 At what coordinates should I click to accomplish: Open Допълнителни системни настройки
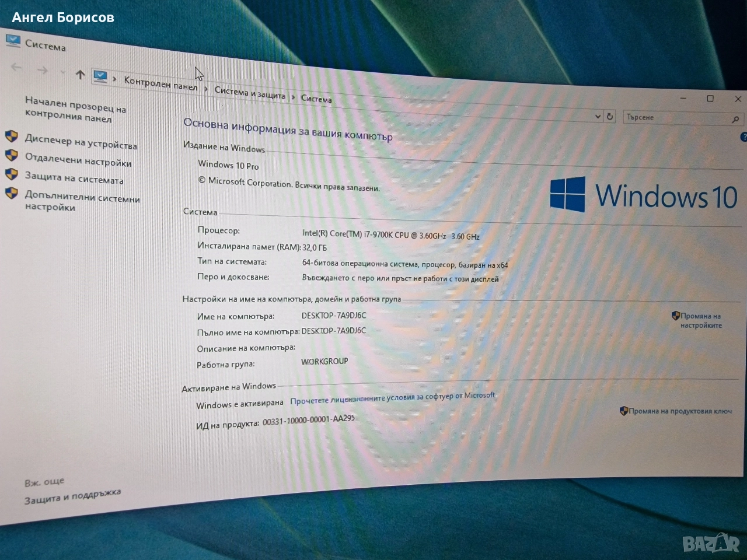click(82, 202)
